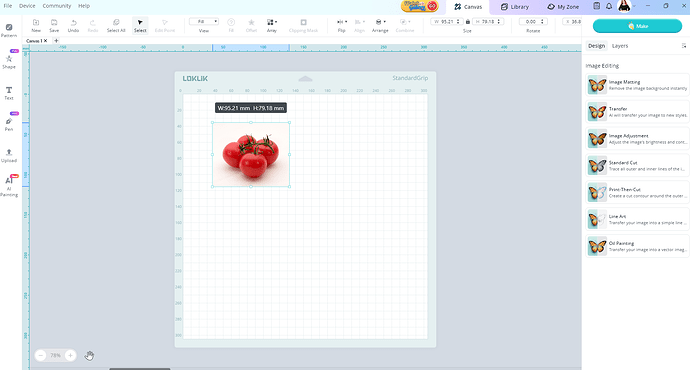Choose the Print-Then-Cut option
Viewport: 690px width, 370px height.
pos(637,192)
